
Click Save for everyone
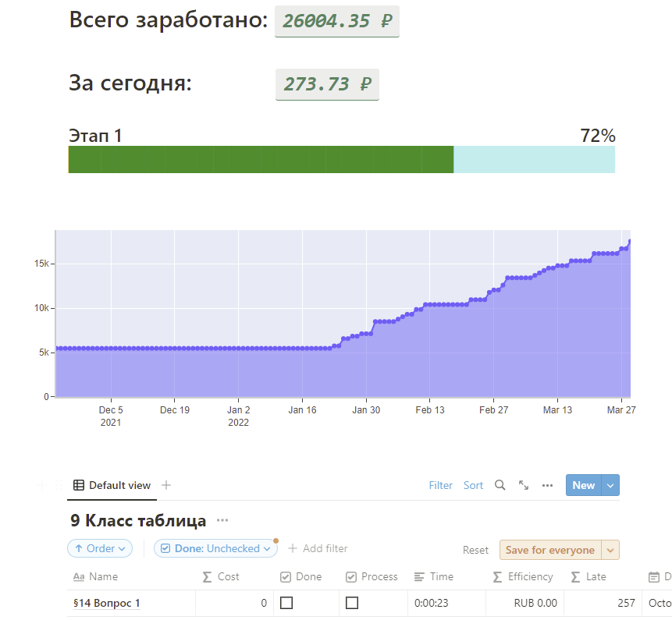pos(550,550)
